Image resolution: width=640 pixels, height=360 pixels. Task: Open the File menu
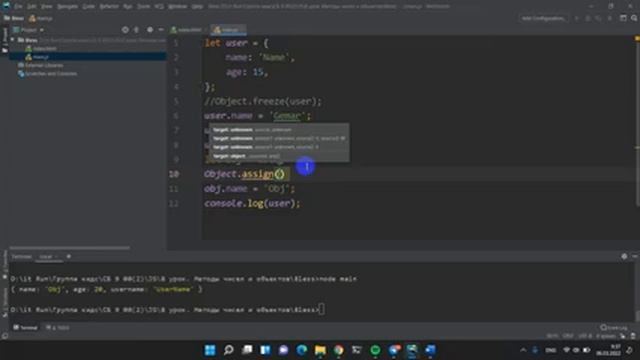[18, 7]
